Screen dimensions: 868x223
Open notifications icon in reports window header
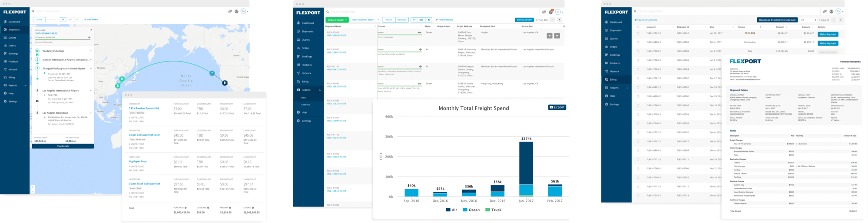(x=552, y=11)
